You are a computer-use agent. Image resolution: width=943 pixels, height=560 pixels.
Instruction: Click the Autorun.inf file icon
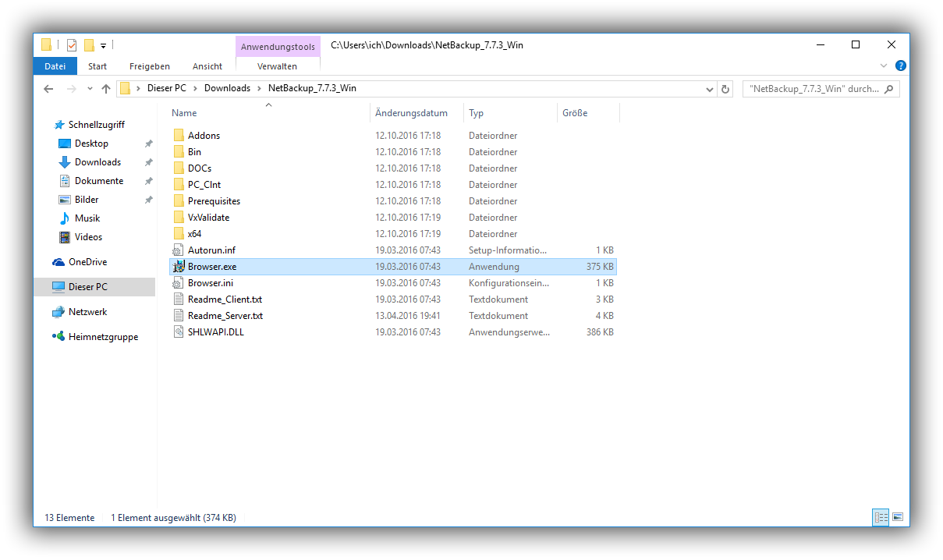(x=179, y=250)
